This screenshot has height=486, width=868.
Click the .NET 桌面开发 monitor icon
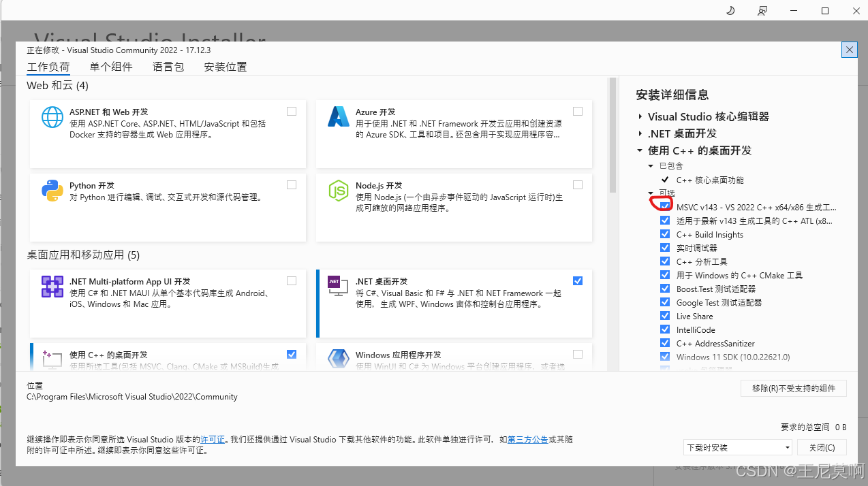339,287
